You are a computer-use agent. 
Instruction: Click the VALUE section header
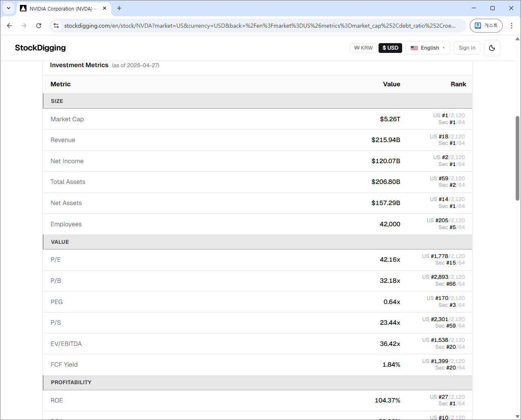(x=257, y=242)
